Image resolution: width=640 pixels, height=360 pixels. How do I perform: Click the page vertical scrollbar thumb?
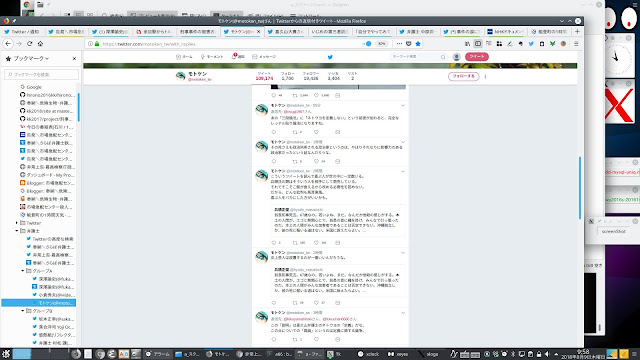click(x=580, y=188)
